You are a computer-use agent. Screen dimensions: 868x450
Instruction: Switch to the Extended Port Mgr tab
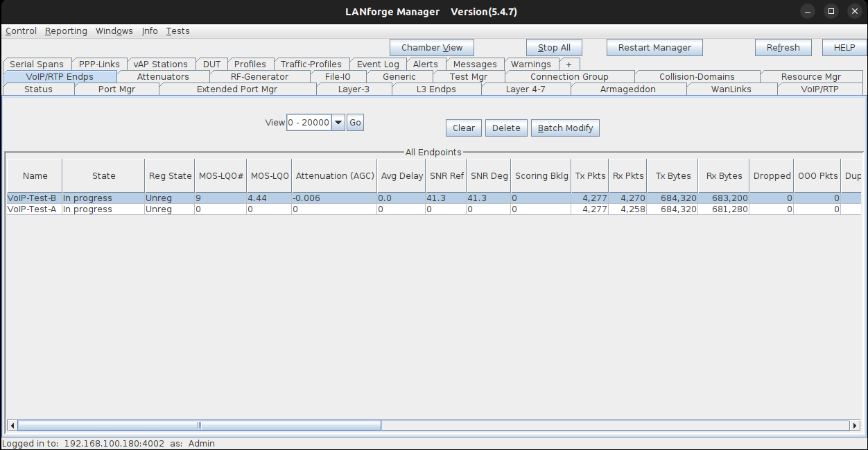click(x=237, y=89)
